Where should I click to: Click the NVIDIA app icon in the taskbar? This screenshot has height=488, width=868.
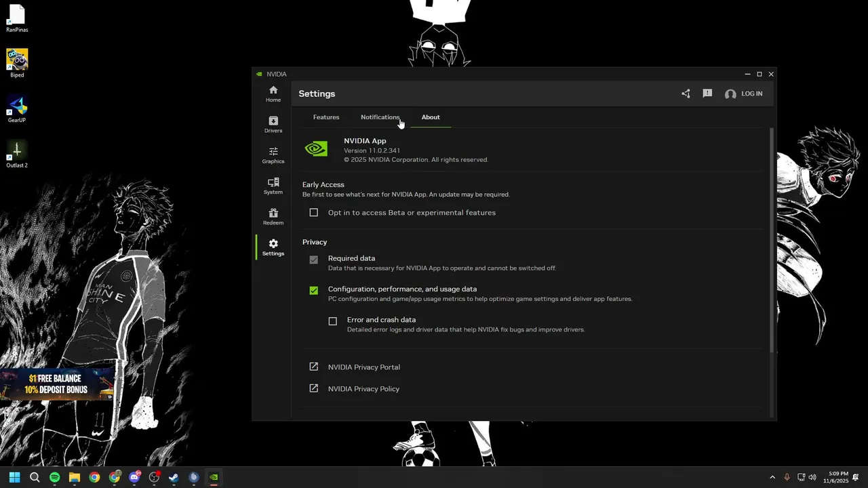click(214, 477)
